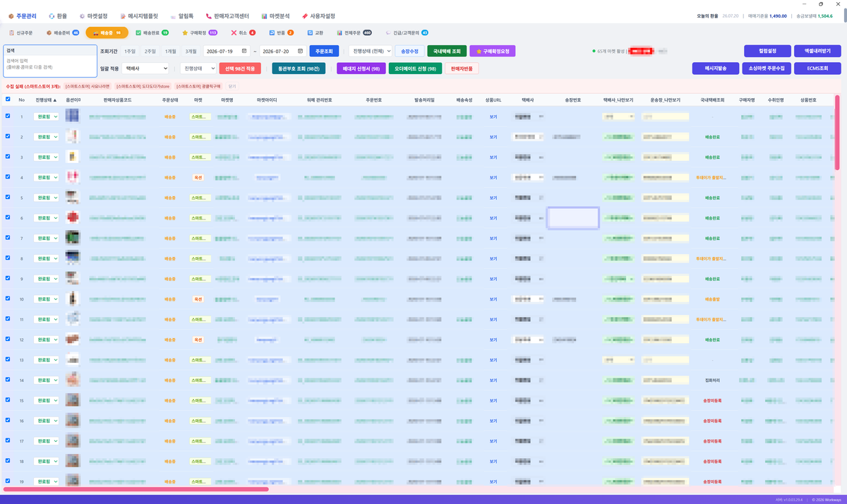Toggle the select-all checkbox in table header
Viewport: 847px width, 504px height.
tap(8, 100)
